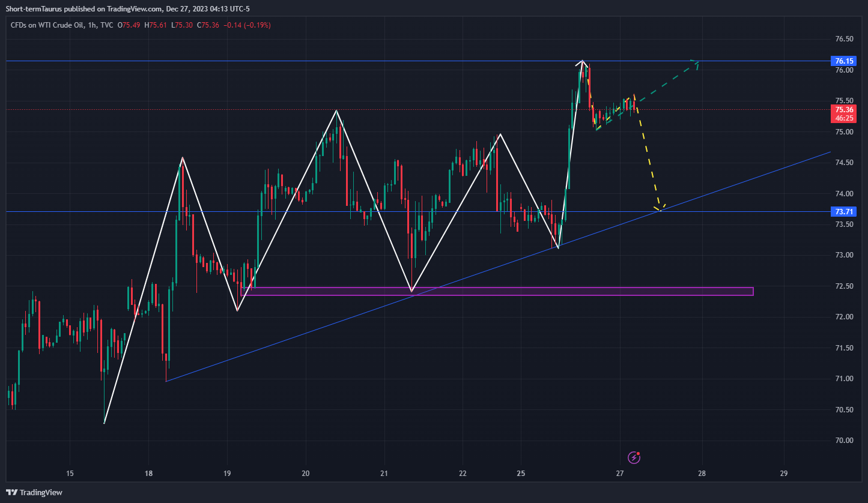Click the 76.00 price axis label
The height and width of the screenshot is (503, 868).
[844, 70]
